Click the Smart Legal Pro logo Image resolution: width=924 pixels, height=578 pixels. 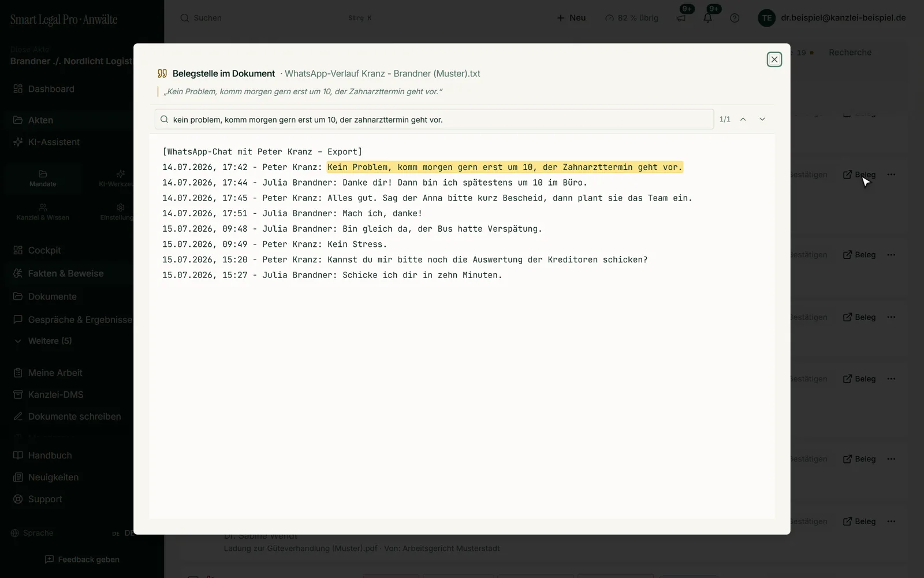pos(64,20)
